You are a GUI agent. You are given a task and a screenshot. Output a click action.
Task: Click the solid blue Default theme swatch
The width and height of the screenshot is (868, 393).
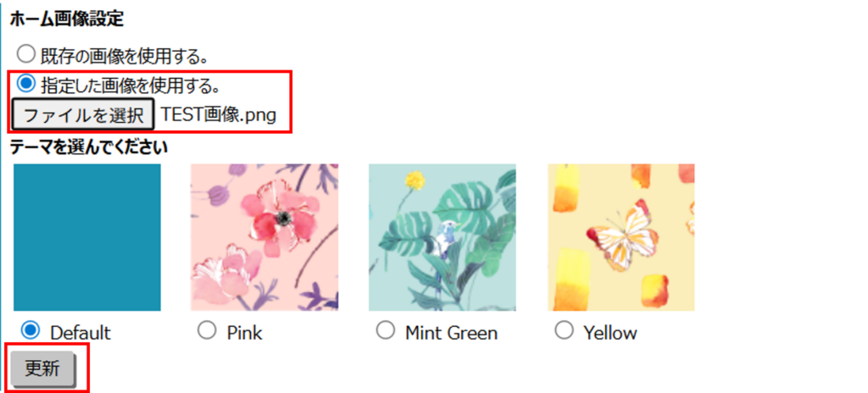[x=87, y=237]
